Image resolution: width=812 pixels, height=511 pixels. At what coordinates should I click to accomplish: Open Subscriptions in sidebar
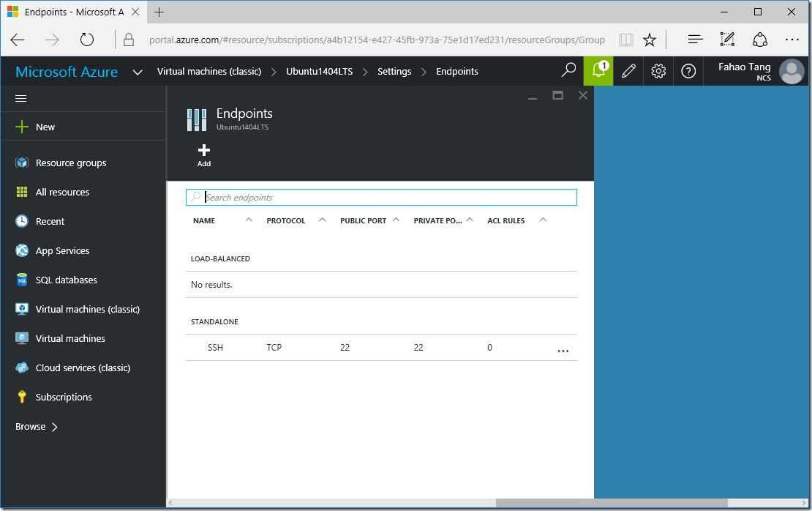pyautogui.click(x=64, y=397)
